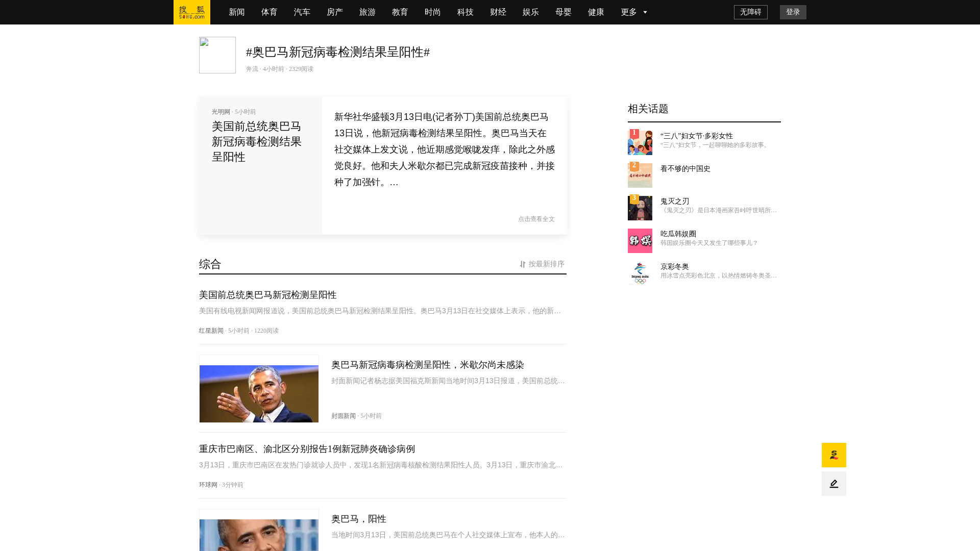The image size is (980, 551).
Task: Click 点击查看全文 to read full article
Action: 536,219
